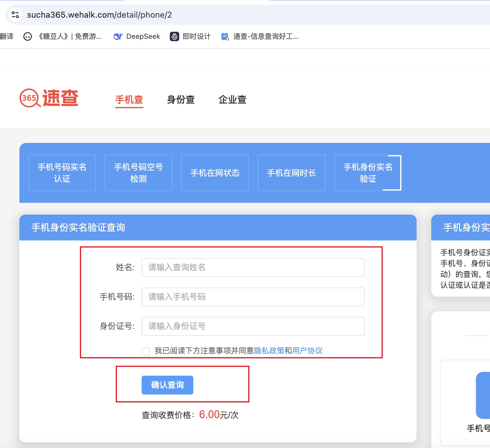Viewport: 490px width, 448px height.
Task: Select 手机号码实名认证 service
Action: pos(62,173)
